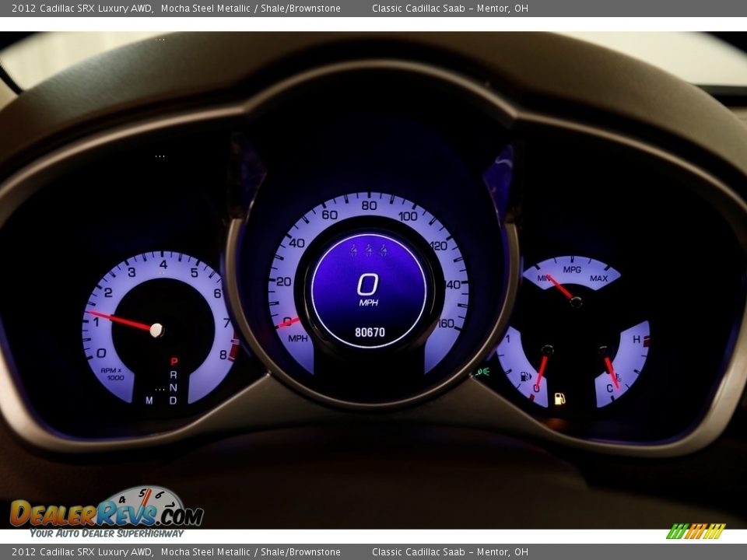The image size is (747, 560).
Task: Click the fuel pump symbol on fuel gauge
Action: tap(526, 376)
